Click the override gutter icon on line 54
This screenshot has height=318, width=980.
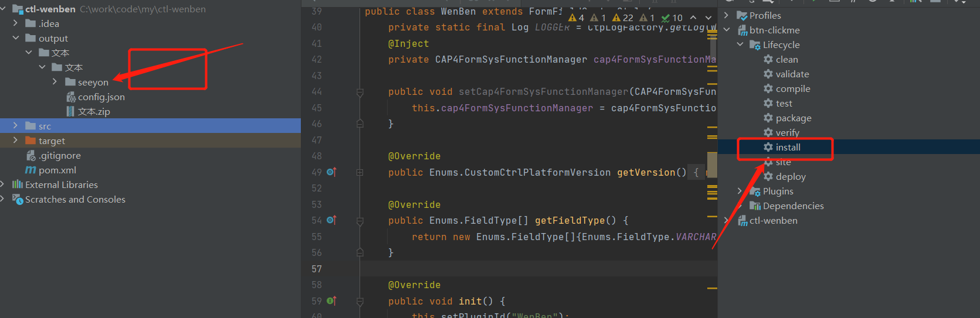tap(331, 220)
